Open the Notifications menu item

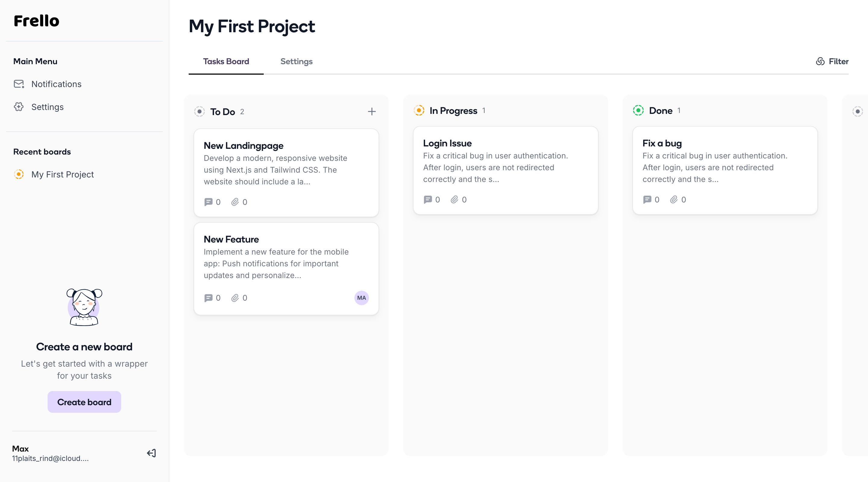point(56,84)
